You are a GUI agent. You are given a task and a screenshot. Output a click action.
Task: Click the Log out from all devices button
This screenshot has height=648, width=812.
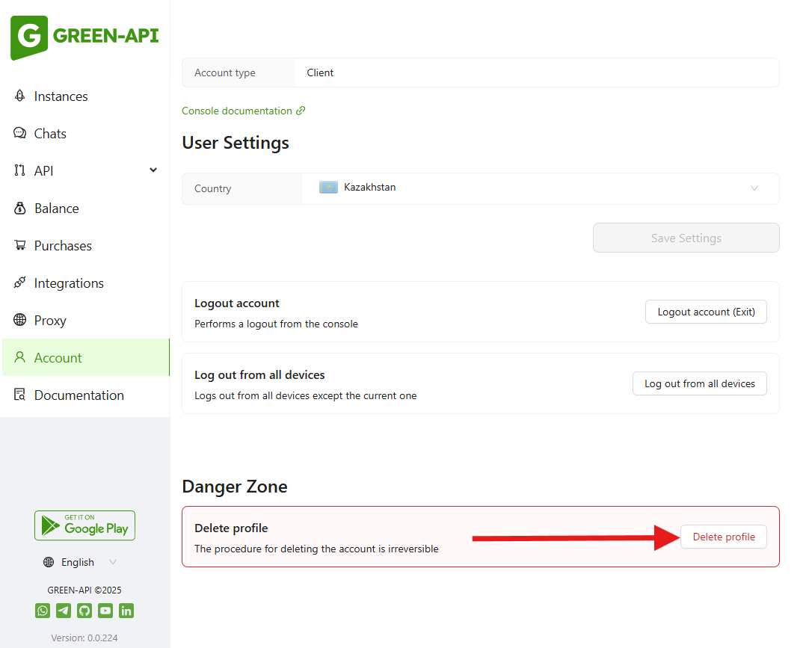point(699,383)
